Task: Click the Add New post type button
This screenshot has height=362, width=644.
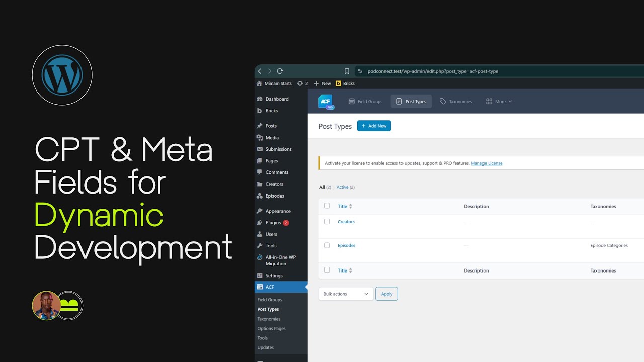Action: [x=374, y=126]
